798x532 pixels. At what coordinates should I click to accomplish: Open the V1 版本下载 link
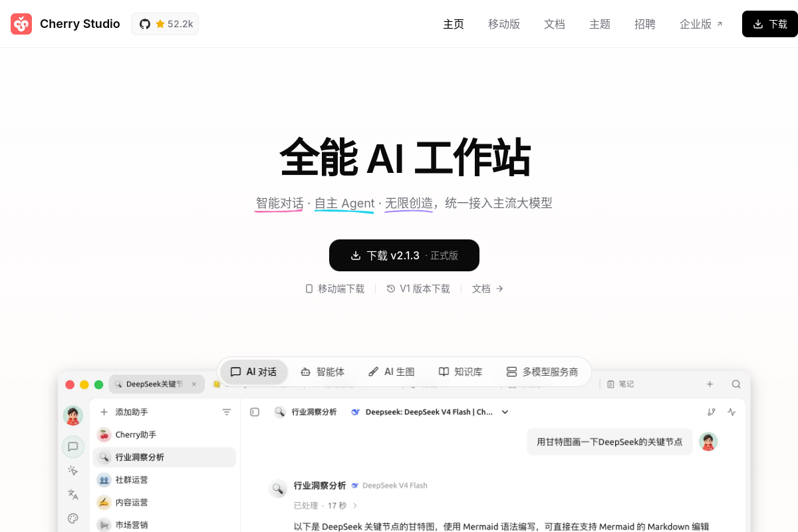(418, 289)
